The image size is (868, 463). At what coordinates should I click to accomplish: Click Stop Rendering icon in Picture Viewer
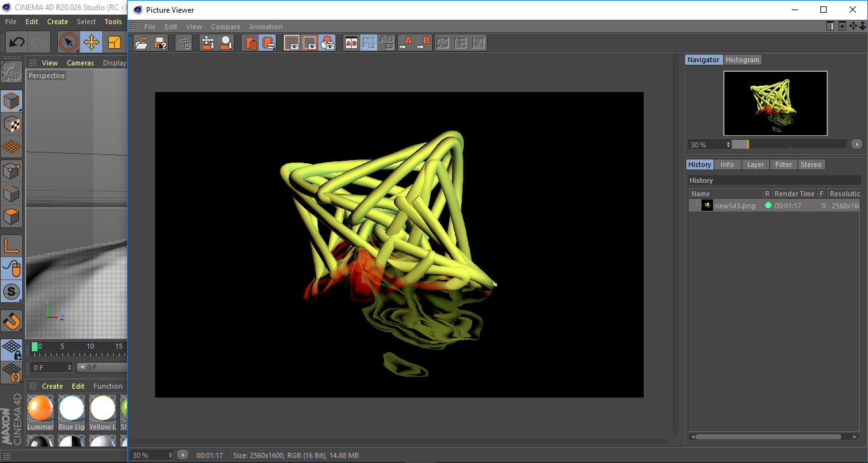[184, 43]
